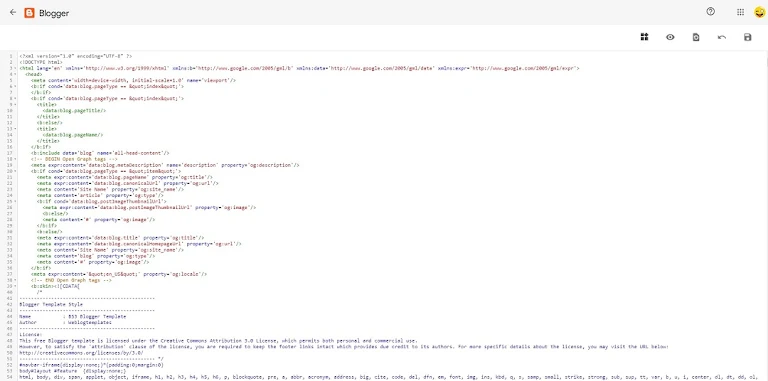Collapse the html tag on line 3
The width and height of the screenshot is (768, 381).
pos(15,69)
